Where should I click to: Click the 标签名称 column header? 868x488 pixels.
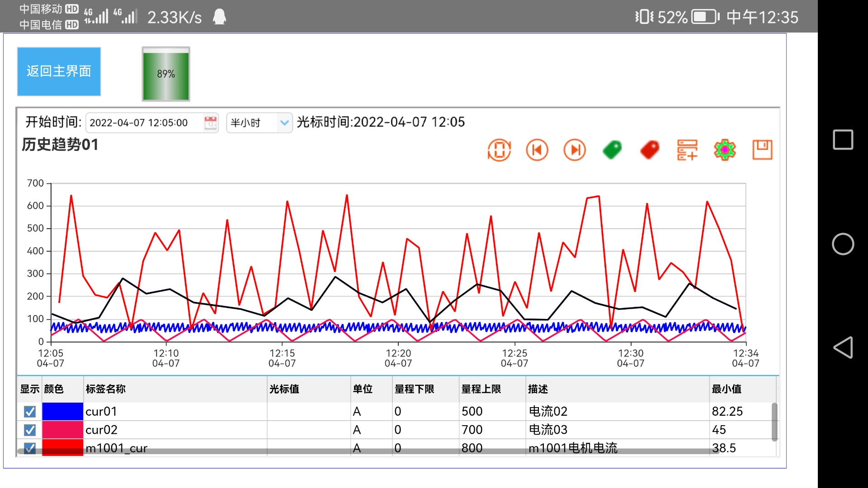click(x=106, y=389)
